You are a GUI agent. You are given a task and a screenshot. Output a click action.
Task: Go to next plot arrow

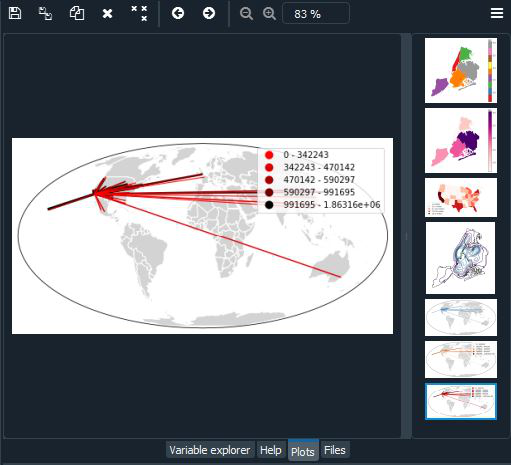209,13
